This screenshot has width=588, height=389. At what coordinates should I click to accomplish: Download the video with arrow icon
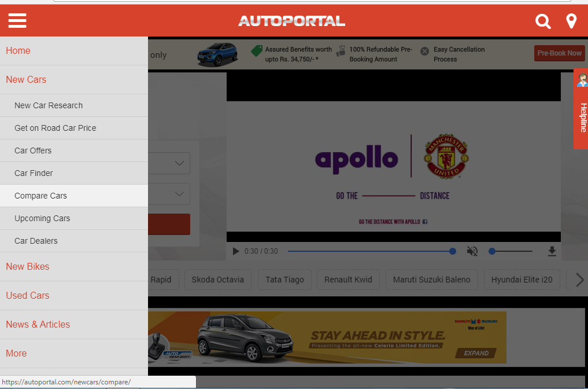point(552,251)
